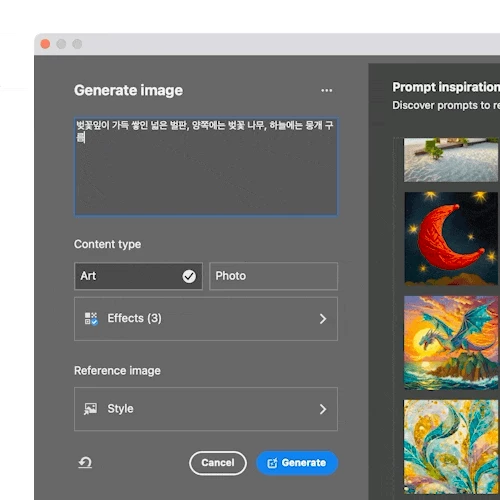Click the reset arrow icon
The width and height of the screenshot is (500, 500).
[85, 462]
